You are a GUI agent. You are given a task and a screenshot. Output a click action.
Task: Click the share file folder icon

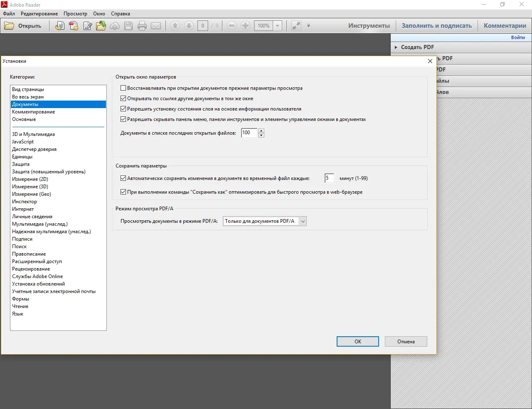[101, 26]
